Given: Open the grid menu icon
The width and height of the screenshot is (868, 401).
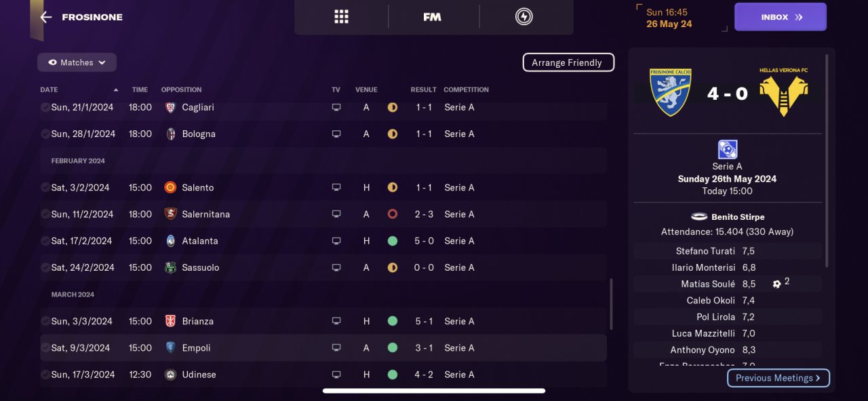Looking at the screenshot, I should coord(341,17).
